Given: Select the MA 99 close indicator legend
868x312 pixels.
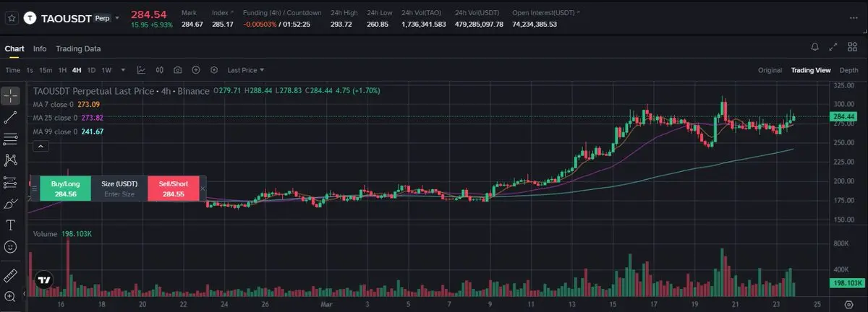Looking at the screenshot, I should point(68,131).
